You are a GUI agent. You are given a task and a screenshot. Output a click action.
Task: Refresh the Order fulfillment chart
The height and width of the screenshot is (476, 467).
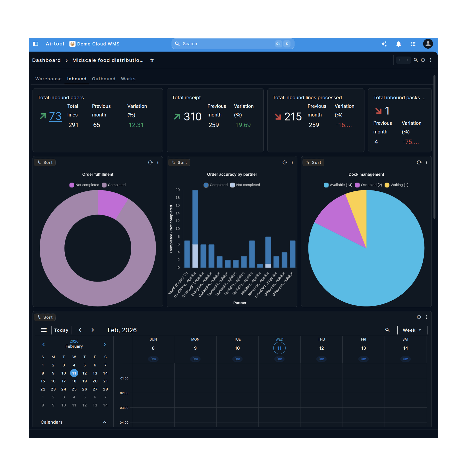pos(150,162)
